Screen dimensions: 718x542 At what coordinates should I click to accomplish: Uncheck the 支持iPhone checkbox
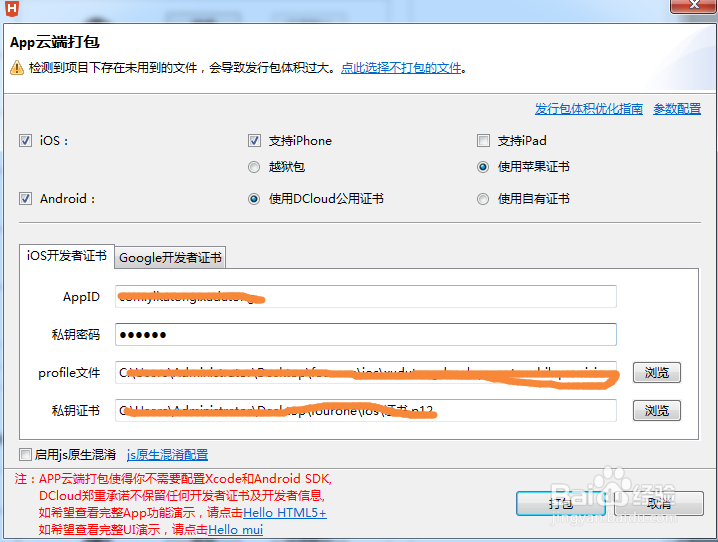click(x=254, y=141)
